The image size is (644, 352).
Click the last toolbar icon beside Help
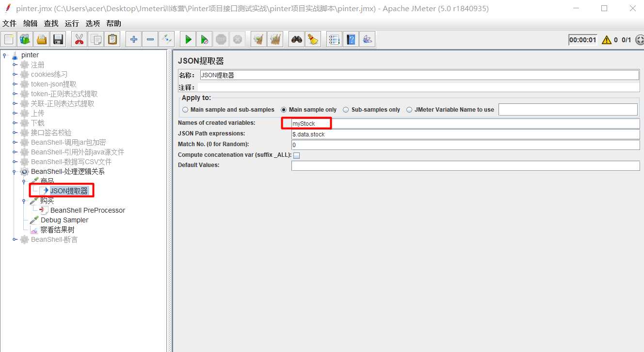pos(367,39)
